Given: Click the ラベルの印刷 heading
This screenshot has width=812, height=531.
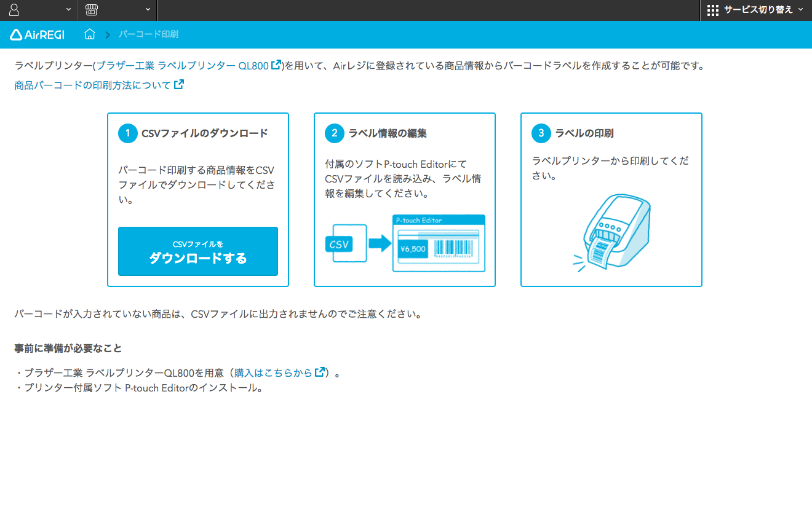Looking at the screenshot, I should pyautogui.click(x=584, y=133).
